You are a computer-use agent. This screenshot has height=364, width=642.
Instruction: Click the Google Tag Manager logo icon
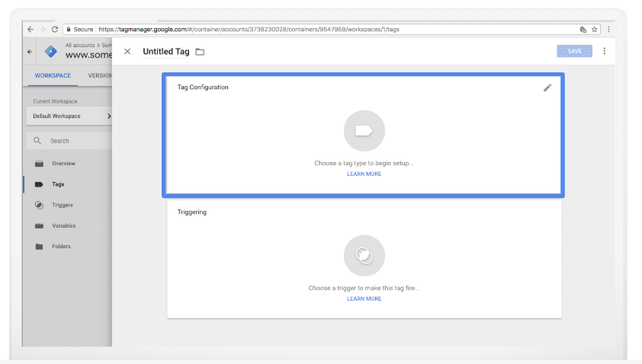[x=51, y=52]
